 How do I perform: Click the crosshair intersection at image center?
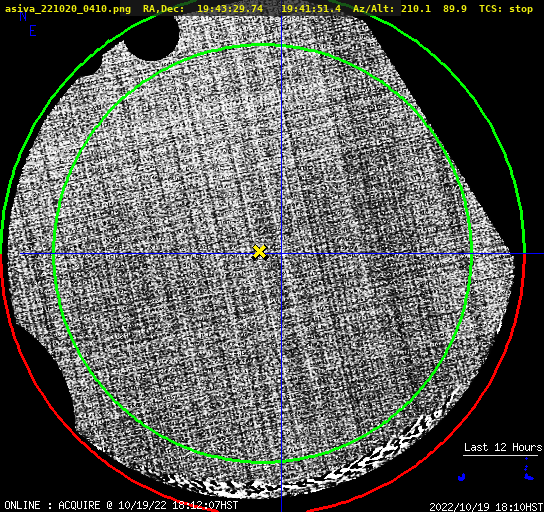[281, 254]
